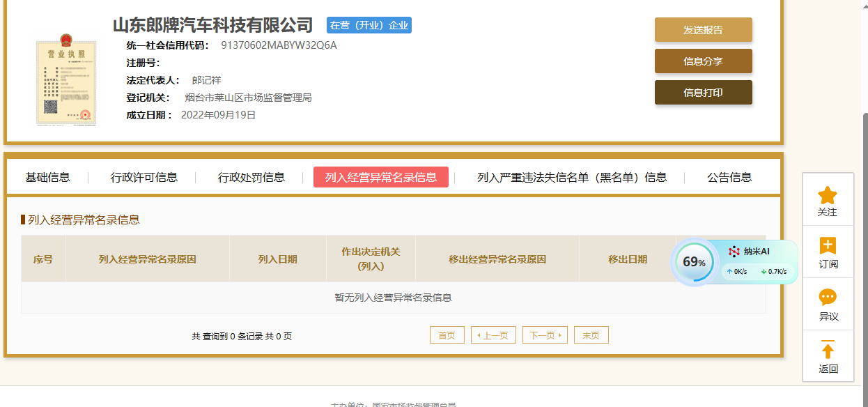Click the 下一页 pagination button
868x407 pixels.
tap(545, 335)
